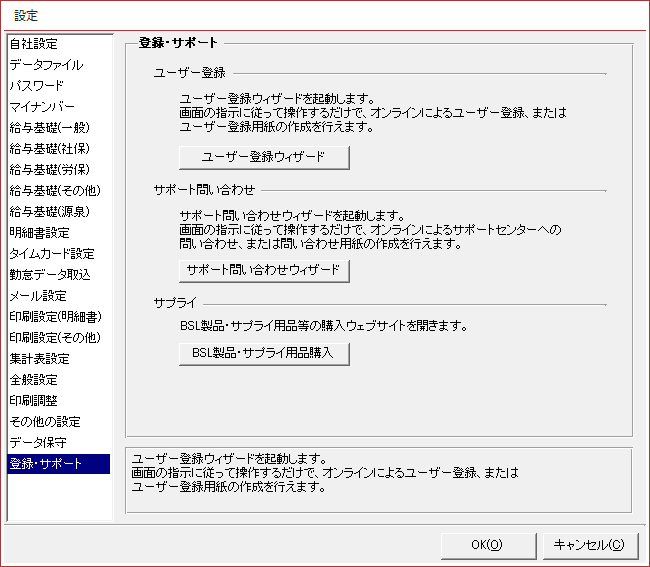Viewport: 650px width, 567px height.
Task: Open the データファイル settings category
Action: click(x=46, y=65)
